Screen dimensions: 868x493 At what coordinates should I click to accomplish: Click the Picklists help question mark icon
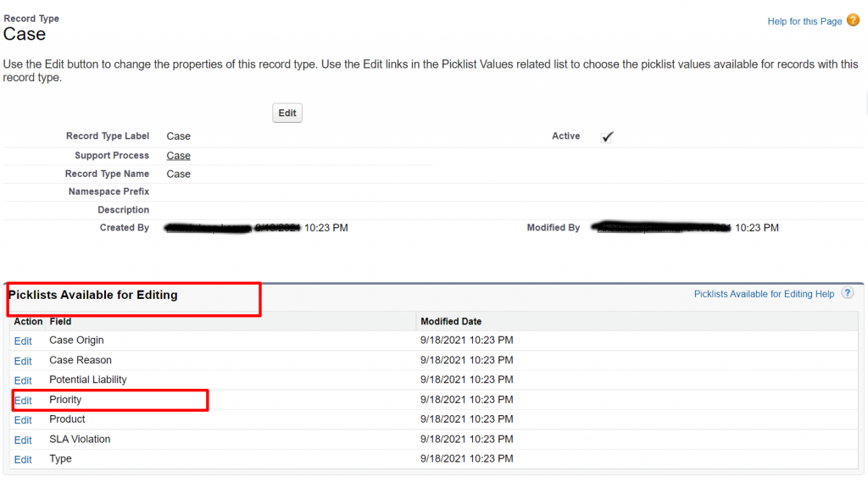847,293
